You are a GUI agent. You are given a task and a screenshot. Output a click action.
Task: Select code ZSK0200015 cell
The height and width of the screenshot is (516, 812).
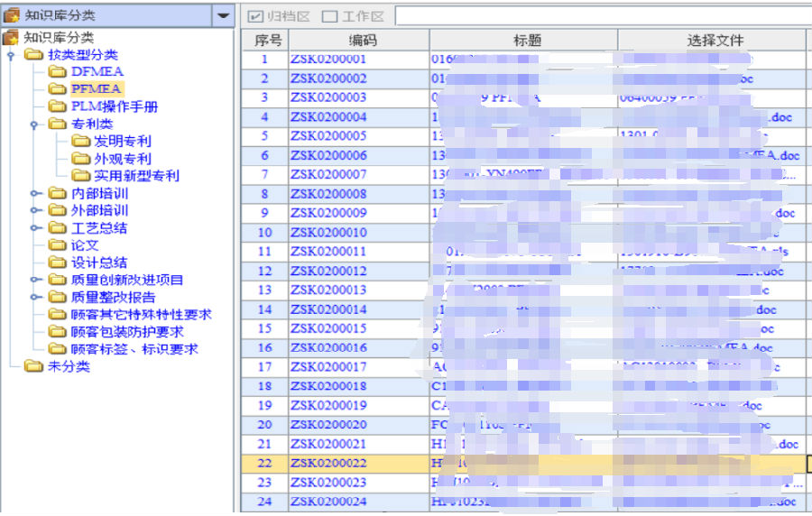click(358, 328)
